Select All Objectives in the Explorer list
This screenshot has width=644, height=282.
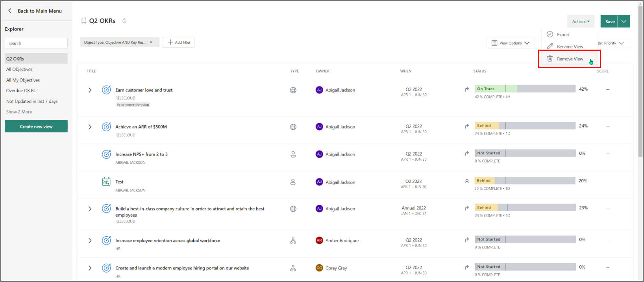tap(19, 69)
